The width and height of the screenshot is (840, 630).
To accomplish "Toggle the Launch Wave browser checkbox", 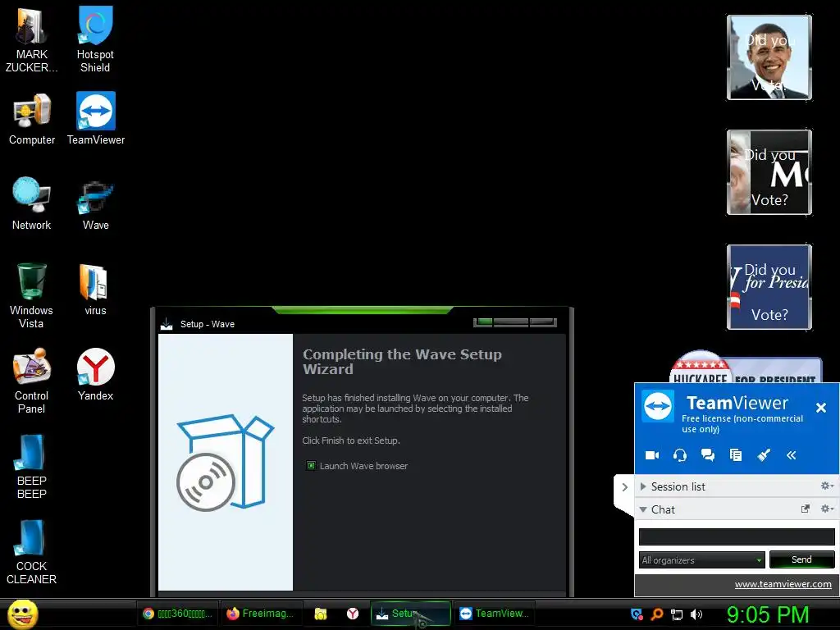I will pos(311,466).
